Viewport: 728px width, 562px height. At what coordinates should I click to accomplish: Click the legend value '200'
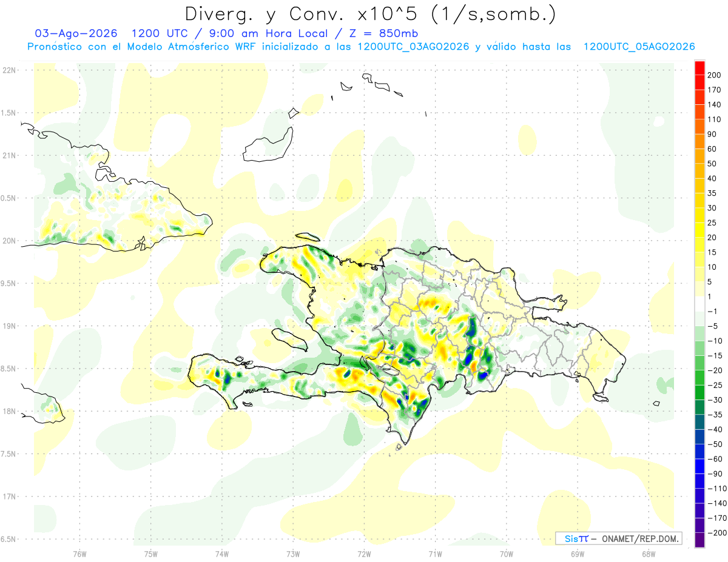click(714, 75)
